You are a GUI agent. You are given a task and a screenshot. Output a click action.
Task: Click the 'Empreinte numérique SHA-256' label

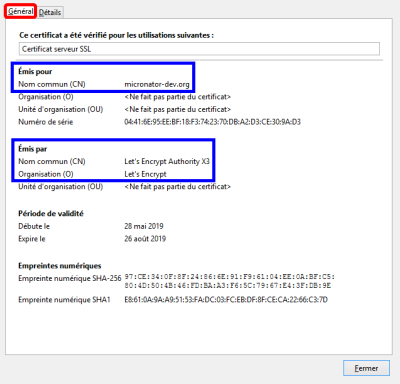70,278
